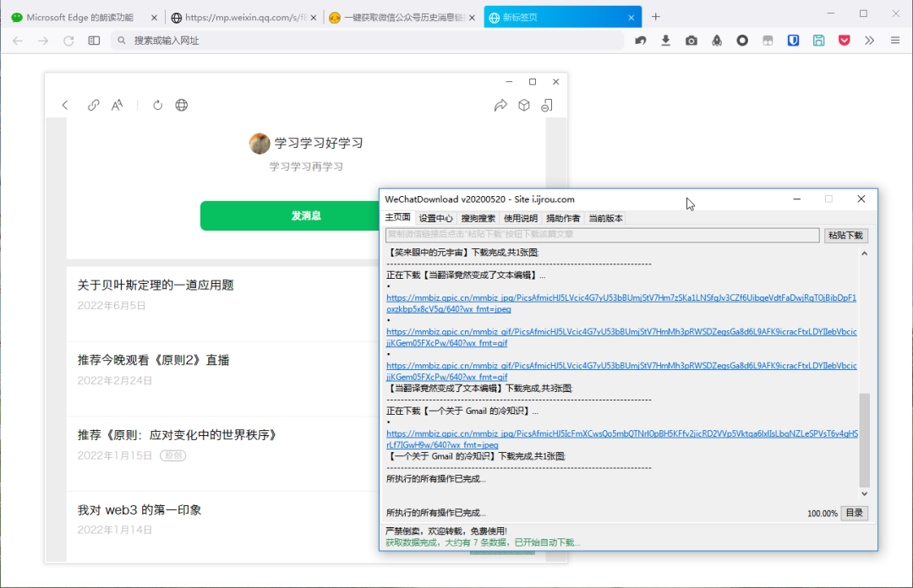Open in browser globe icon in WeChat window
This screenshot has width=913, height=588.
point(182,106)
